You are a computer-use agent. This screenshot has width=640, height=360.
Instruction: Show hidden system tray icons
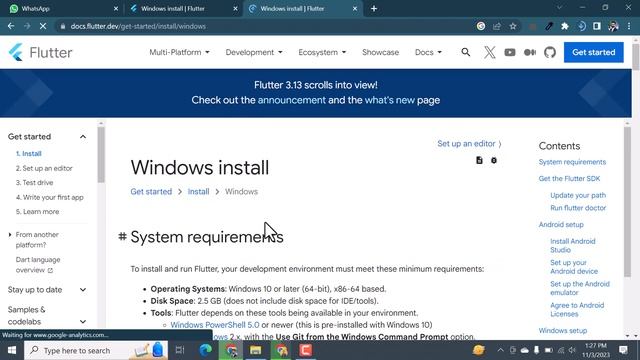(500, 350)
